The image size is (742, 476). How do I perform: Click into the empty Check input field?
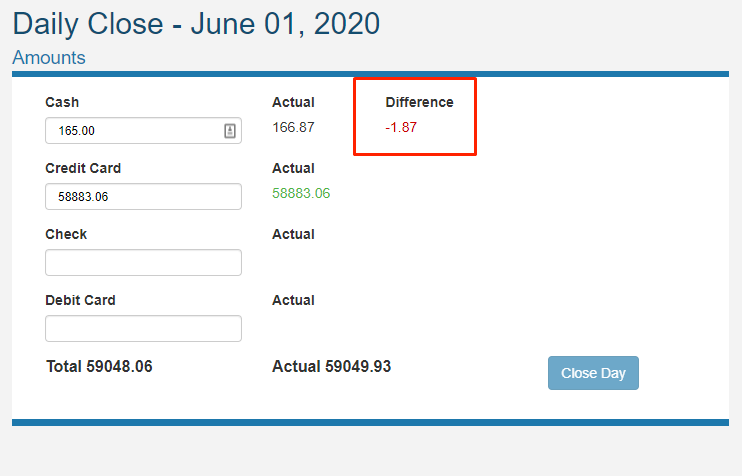click(x=143, y=263)
